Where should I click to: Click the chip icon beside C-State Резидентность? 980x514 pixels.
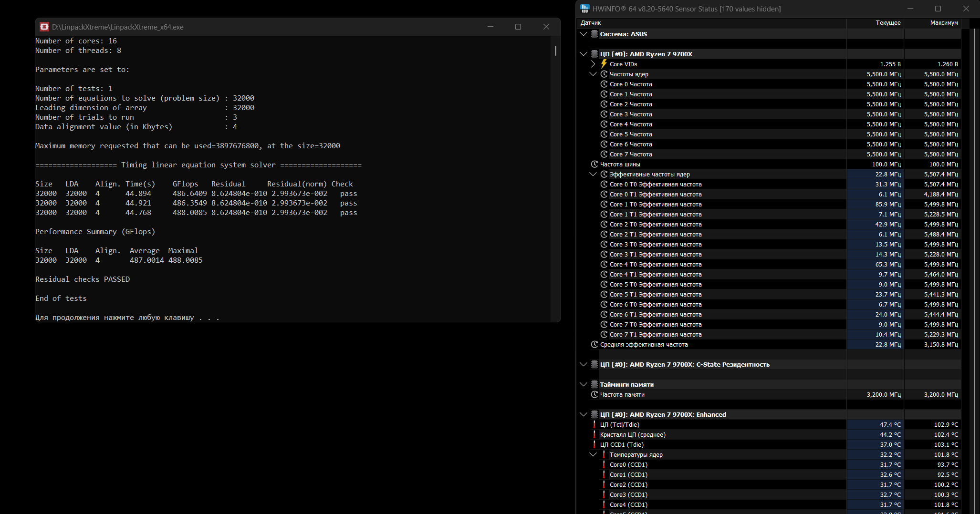point(594,364)
